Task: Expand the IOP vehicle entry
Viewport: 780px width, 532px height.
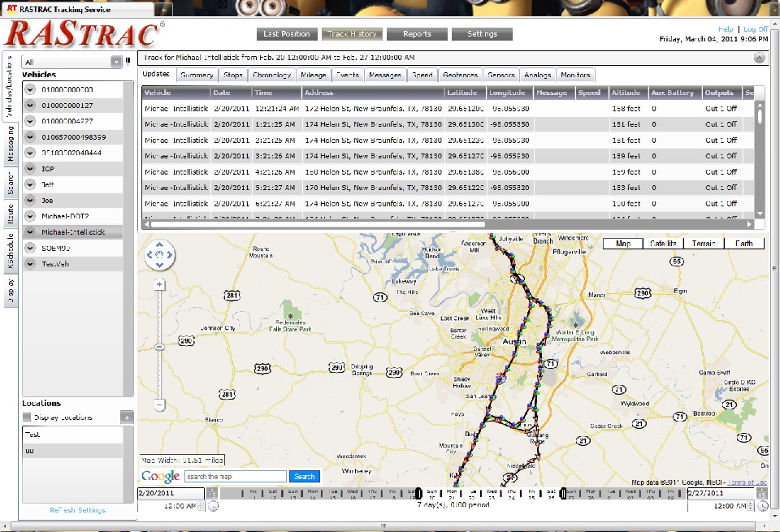Action: pyautogui.click(x=30, y=169)
